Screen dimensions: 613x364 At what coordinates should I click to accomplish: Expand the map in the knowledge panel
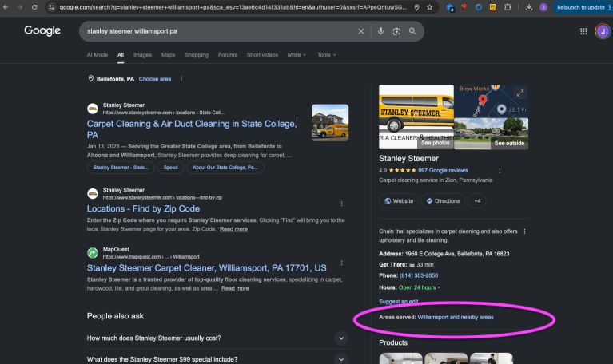pyautogui.click(x=520, y=93)
